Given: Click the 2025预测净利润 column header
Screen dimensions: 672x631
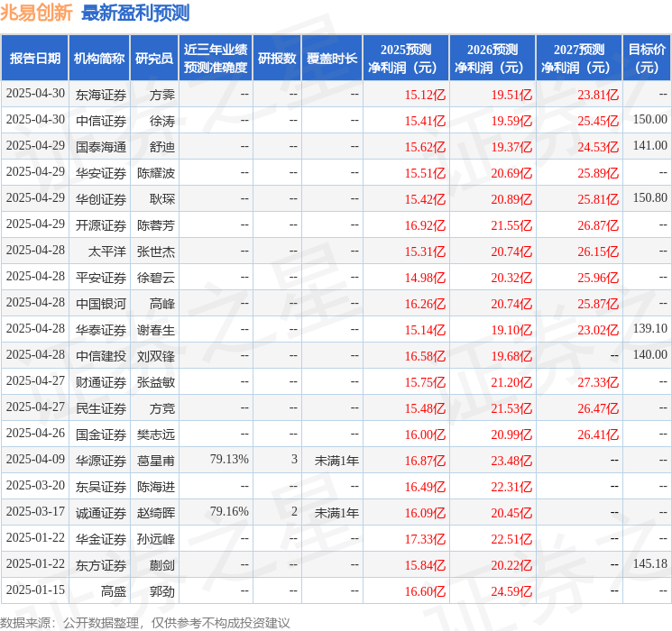Looking at the screenshot, I should [405, 59].
